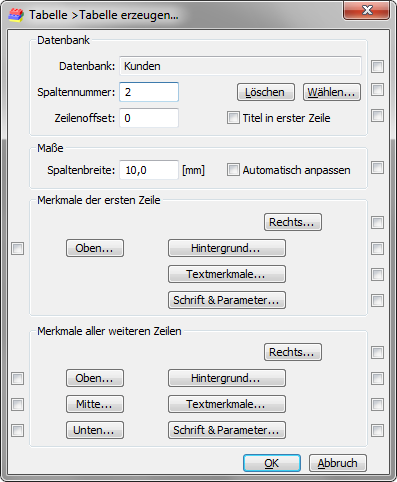Screen dimensions: 397x482
Task: Open Schrift & Parameter... for further rows
Action: tap(227, 430)
